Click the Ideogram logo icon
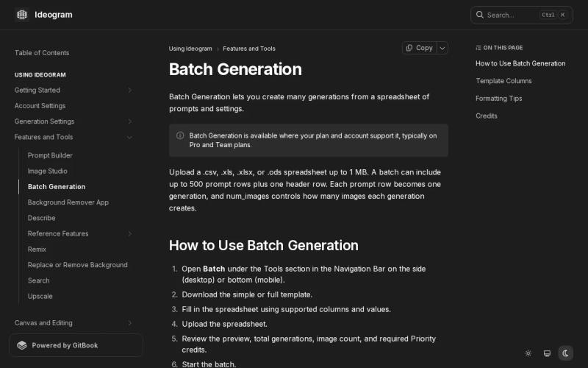Viewport: 588px width, 368px height. pyautogui.click(x=22, y=15)
